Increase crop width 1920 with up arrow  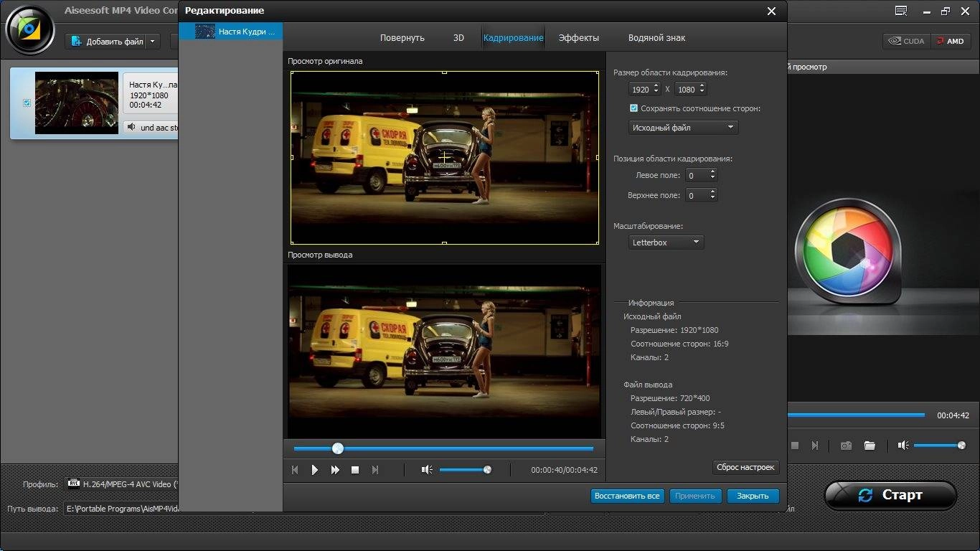point(656,86)
